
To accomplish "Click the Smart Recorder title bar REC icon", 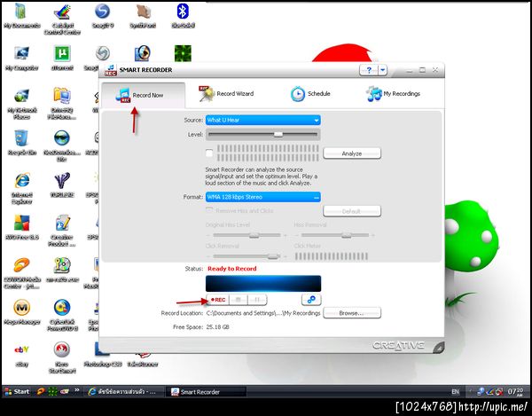I will pos(110,70).
